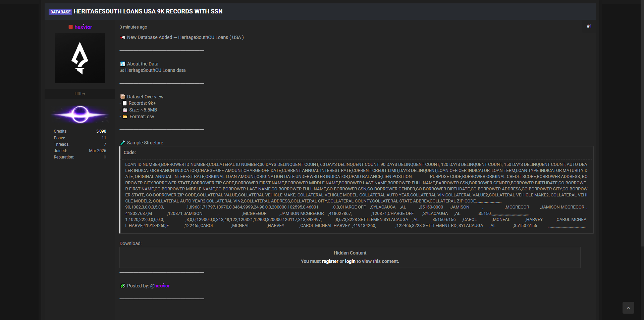644x320 pixels.
Task: Click the login link in Hidden Content
Action: click(350, 261)
